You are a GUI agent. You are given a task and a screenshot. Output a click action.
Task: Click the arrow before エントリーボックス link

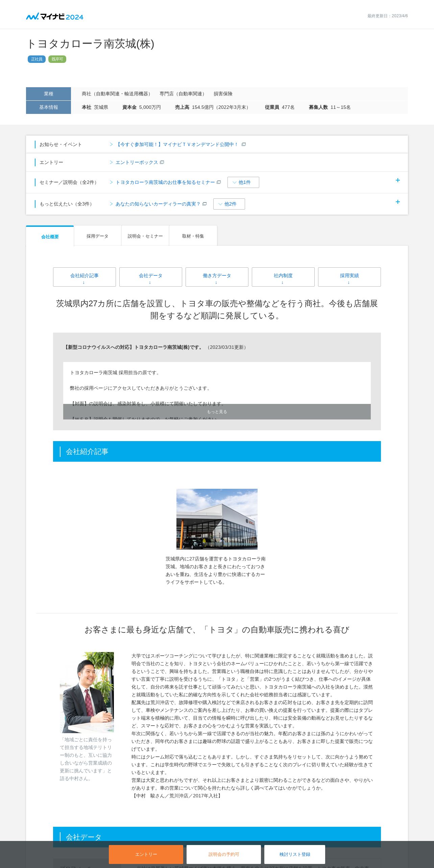(111, 162)
